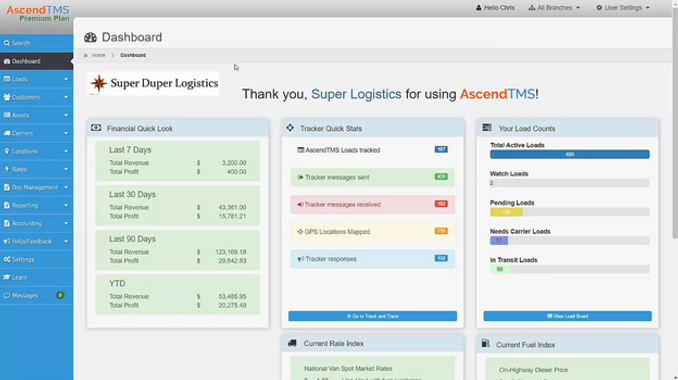Select Learn in the sidebar
The width and height of the screenshot is (678, 380).
(36, 278)
